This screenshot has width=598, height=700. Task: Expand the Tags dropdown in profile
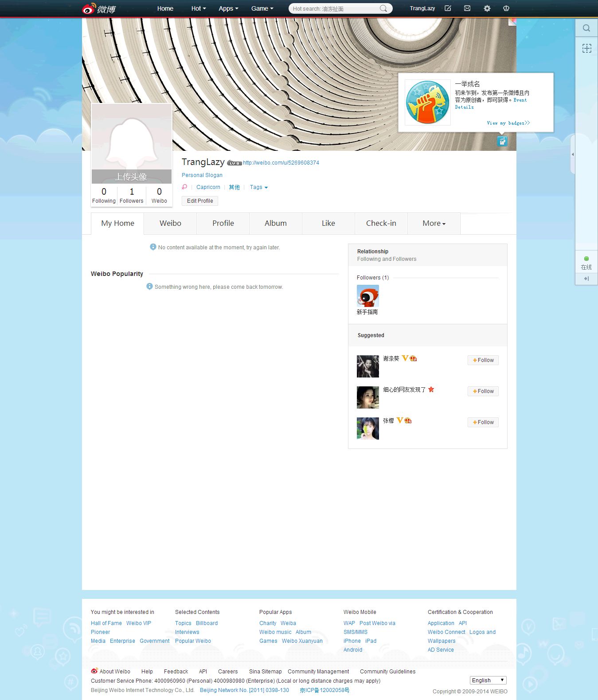259,187
